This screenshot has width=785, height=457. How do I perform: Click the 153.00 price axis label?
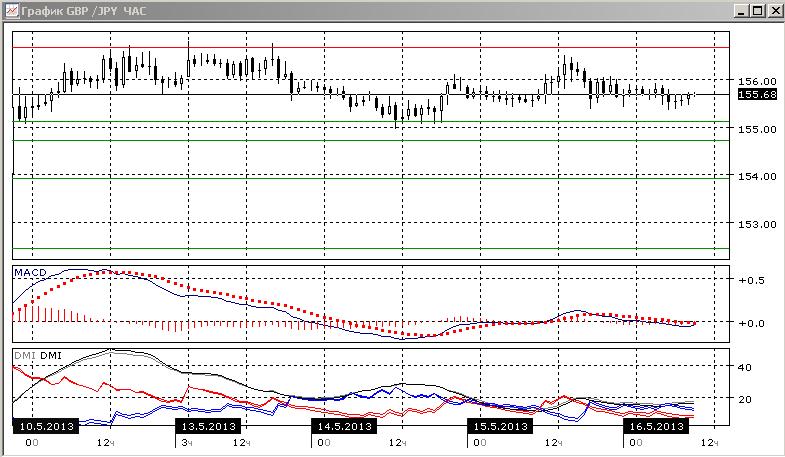[x=757, y=224]
